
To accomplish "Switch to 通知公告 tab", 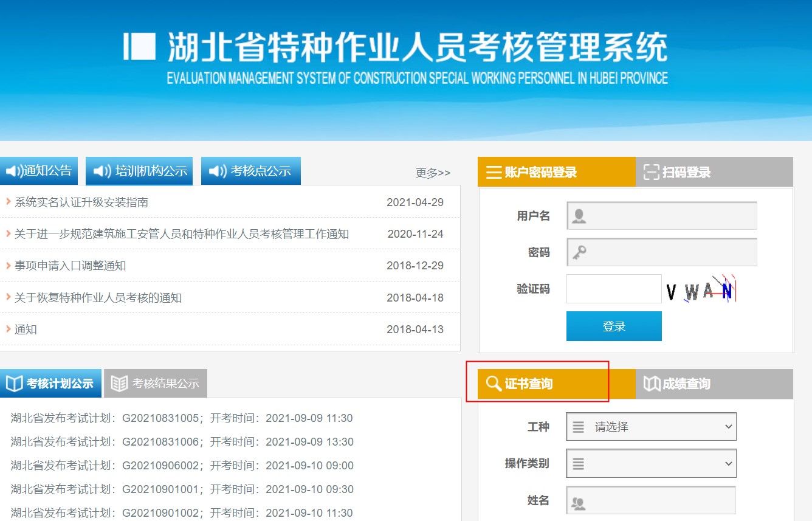I will tap(39, 171).
